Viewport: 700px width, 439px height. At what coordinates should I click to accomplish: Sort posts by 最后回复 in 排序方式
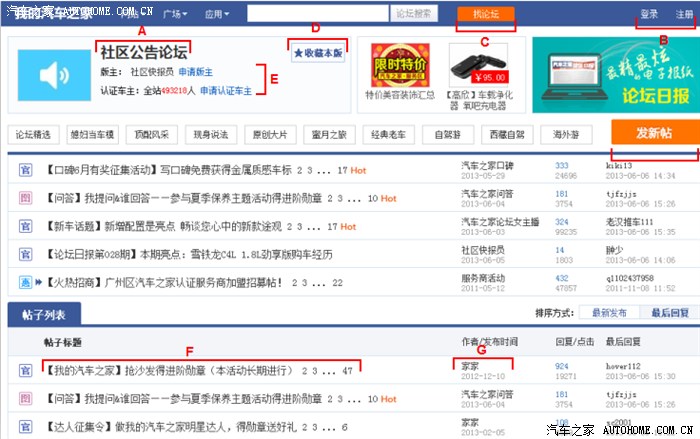click(670, 313)
